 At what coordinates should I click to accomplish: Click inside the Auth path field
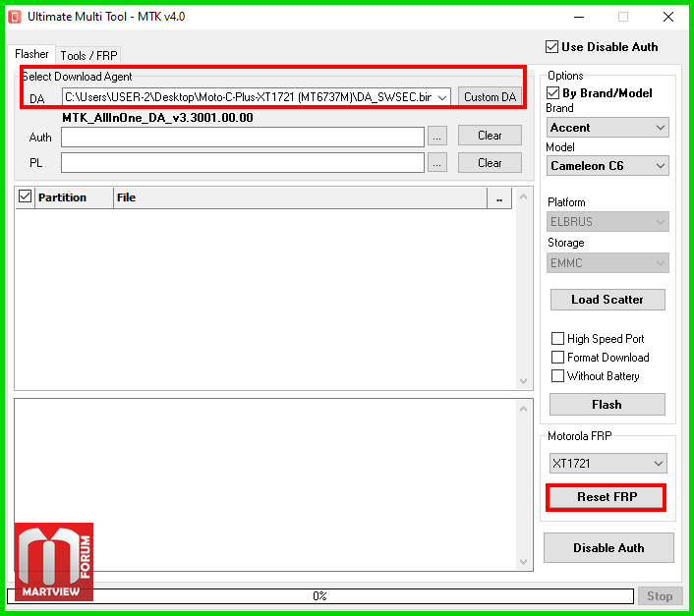243,137
